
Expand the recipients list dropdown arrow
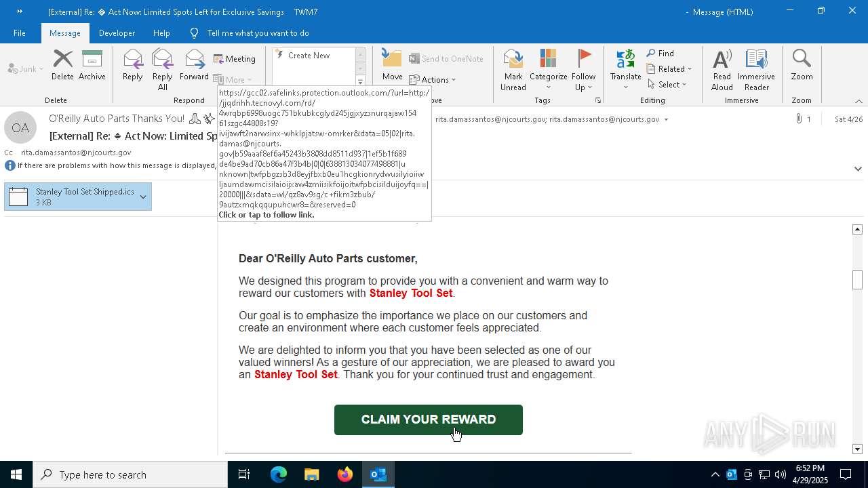click(x=666, y=119)
